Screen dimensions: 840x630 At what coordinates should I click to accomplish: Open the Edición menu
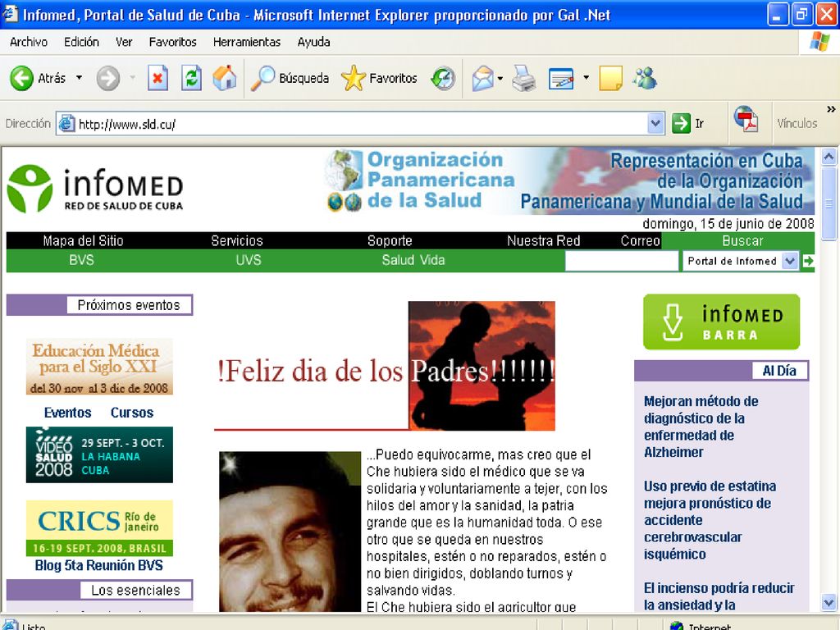pos(81,42)
